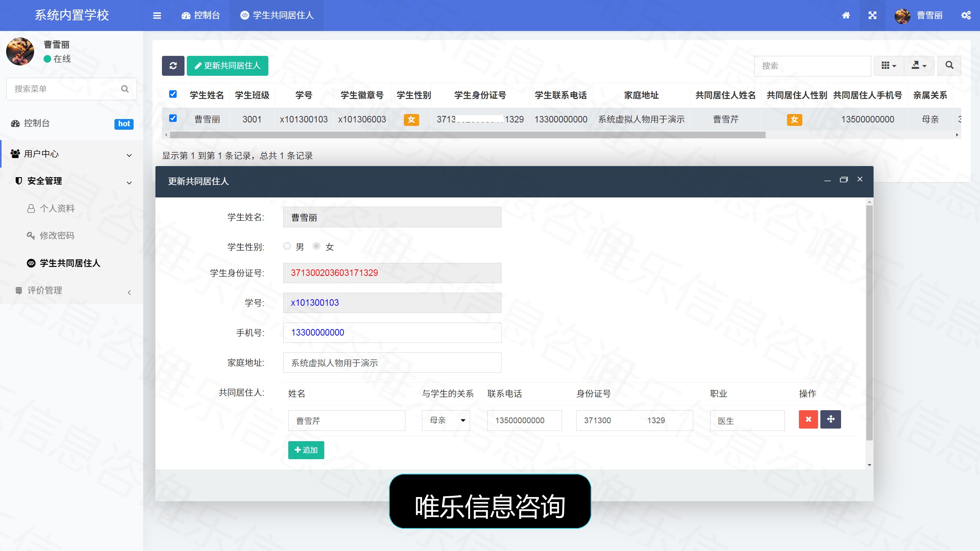
Task: Click the refresh table icon button
Action: click(173, 66)
